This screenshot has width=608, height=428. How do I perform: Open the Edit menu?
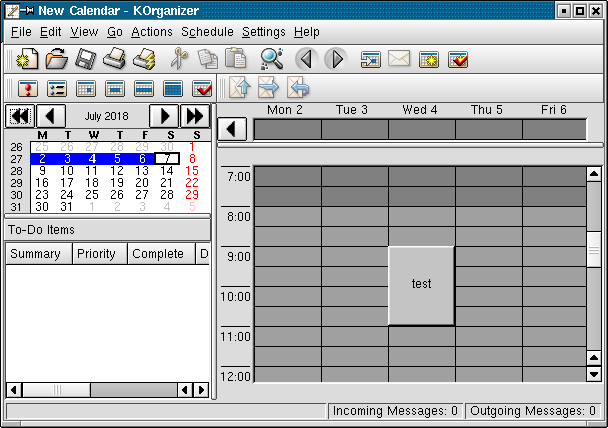(x=50, y=32)
